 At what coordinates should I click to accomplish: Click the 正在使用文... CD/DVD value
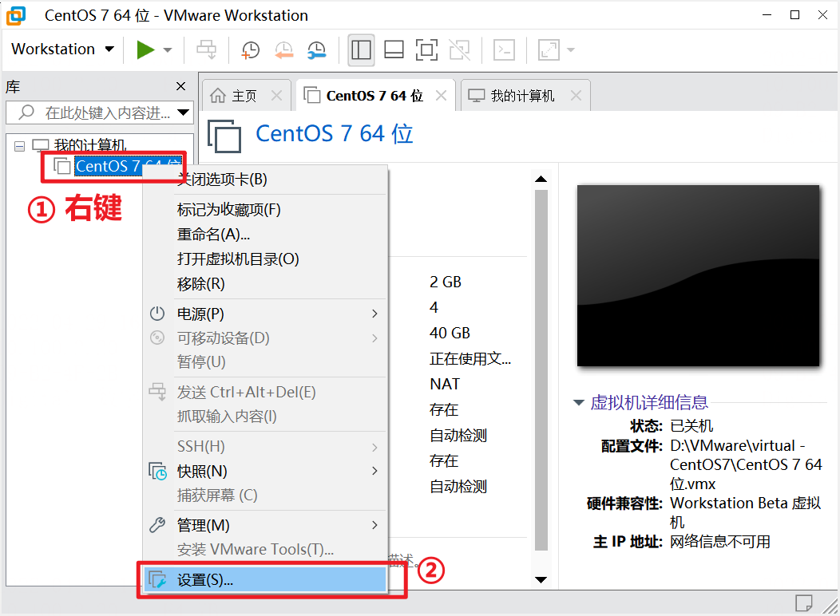pos(470,358)
